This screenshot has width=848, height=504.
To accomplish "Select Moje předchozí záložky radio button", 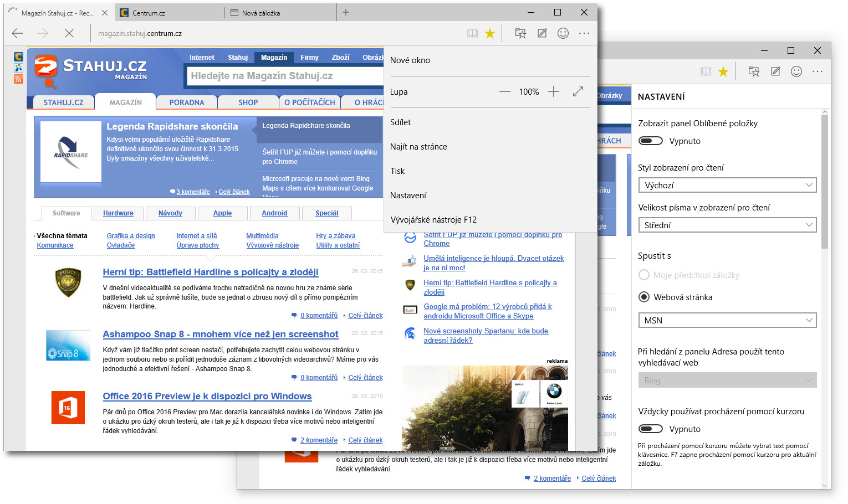I will coord(644,275).
